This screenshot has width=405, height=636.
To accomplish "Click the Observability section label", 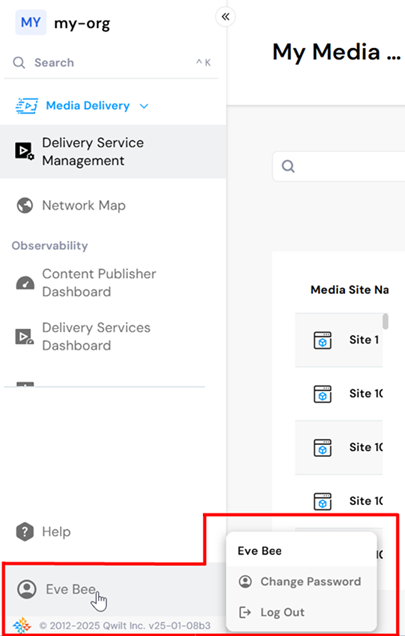I will point(50,246).
